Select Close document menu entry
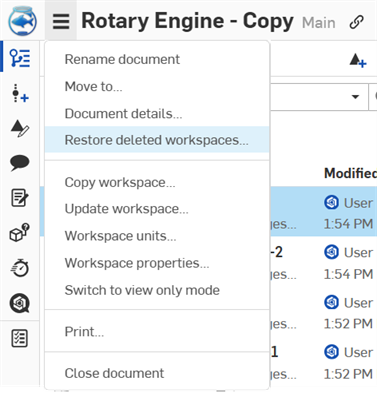Screen dimensions: 377x401 coord(157,373)
